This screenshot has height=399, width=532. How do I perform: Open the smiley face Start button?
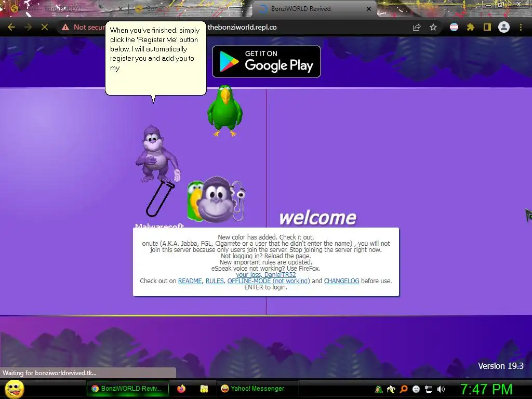click(x=14, y=389)
